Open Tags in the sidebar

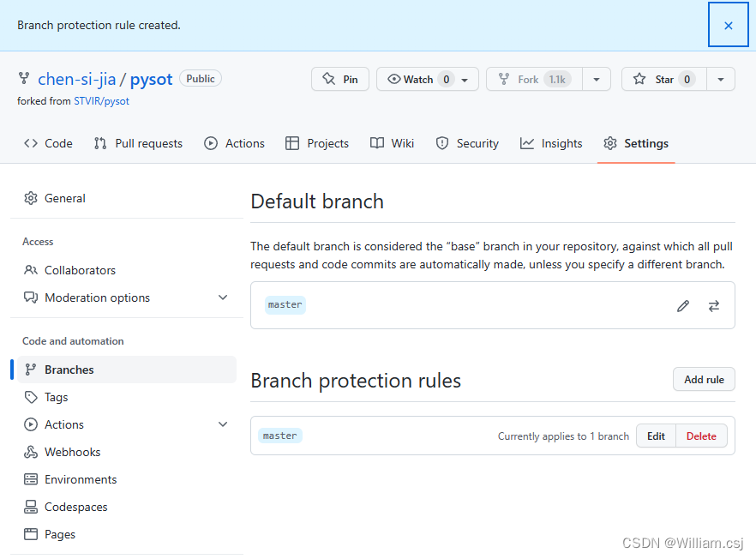(x=127, y=397)
